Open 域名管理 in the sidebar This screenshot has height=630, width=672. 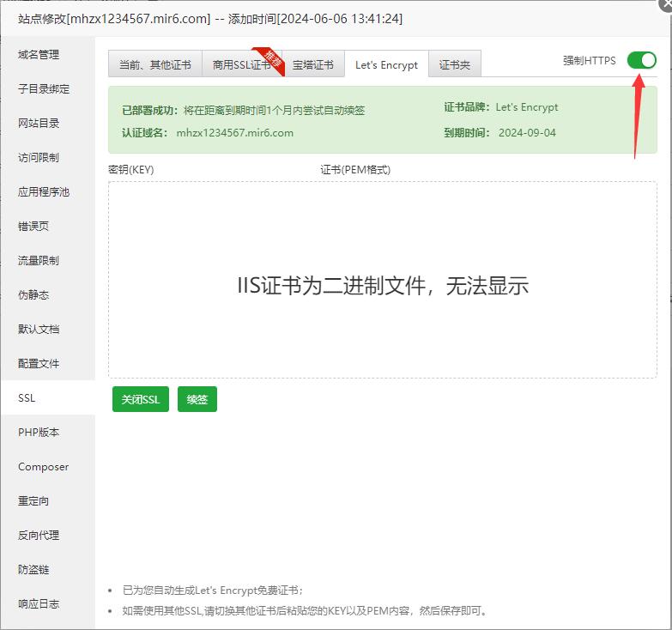[x=39, y=55]
